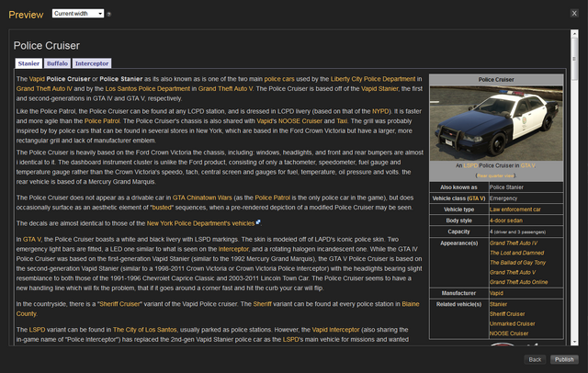
Task: Switch to the Stanier tab
Action: [28, 63]
